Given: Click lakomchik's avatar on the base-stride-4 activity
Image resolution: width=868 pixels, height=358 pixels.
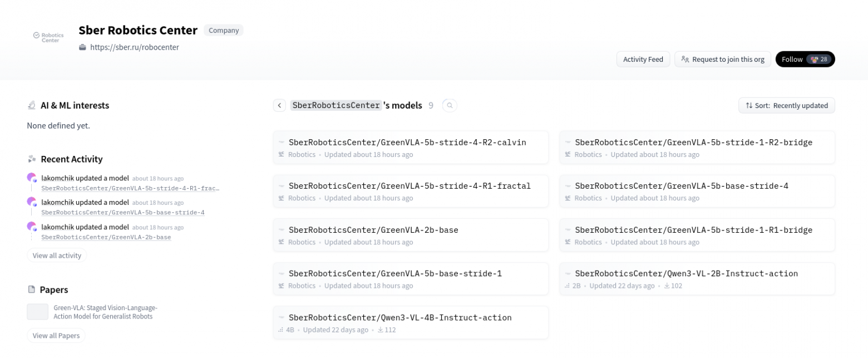Looking at the screenshot, I should coord(32,202).
